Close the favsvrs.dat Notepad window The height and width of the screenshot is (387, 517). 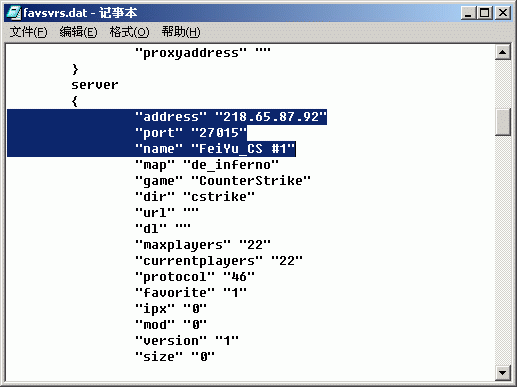[x=503, y=13]
